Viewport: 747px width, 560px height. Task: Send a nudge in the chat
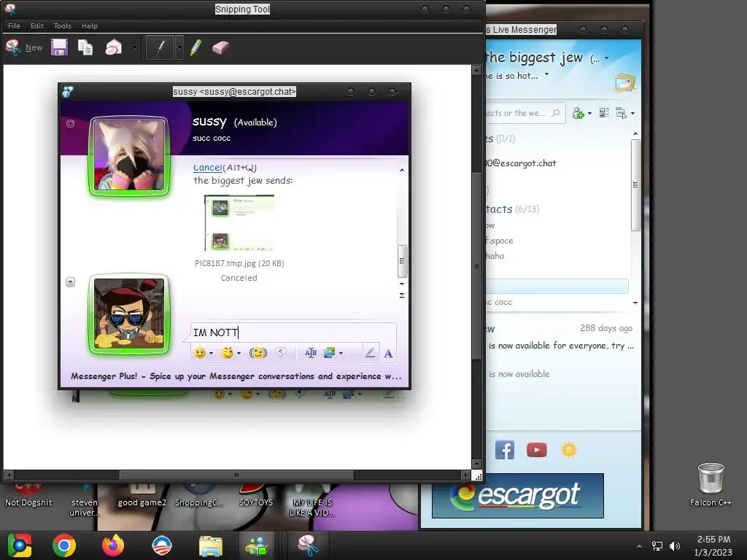click(258, 353)
